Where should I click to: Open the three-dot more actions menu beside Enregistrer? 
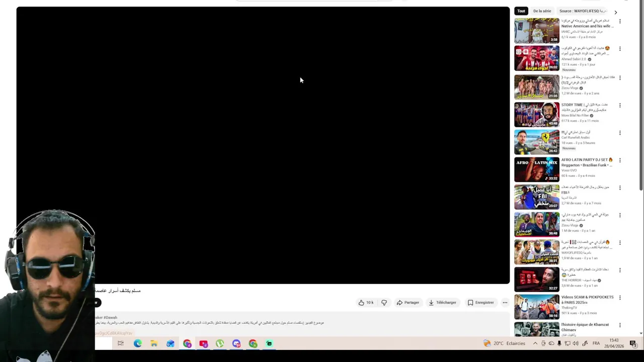[505, 303]
